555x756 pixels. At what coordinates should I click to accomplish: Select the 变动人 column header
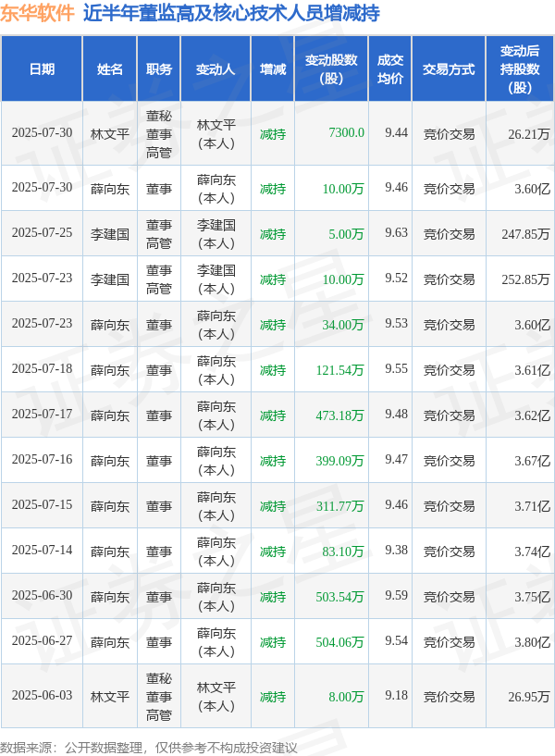coord(216,69)
